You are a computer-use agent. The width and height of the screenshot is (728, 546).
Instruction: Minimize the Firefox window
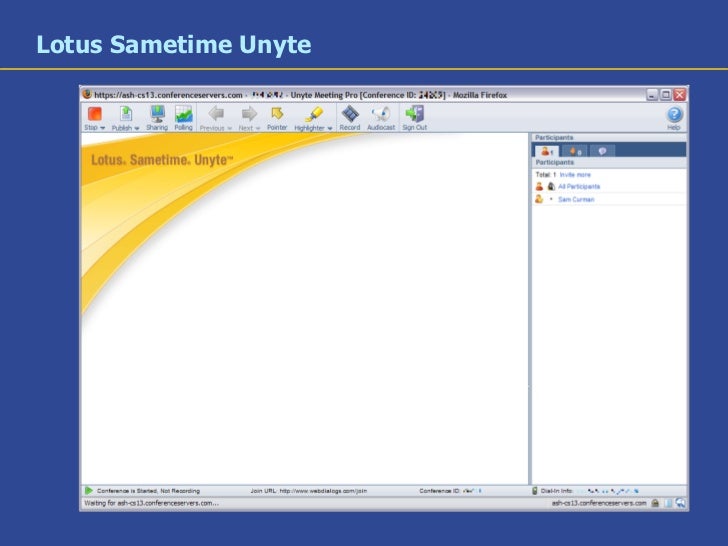pyautogui.click(x=652, y=95)
